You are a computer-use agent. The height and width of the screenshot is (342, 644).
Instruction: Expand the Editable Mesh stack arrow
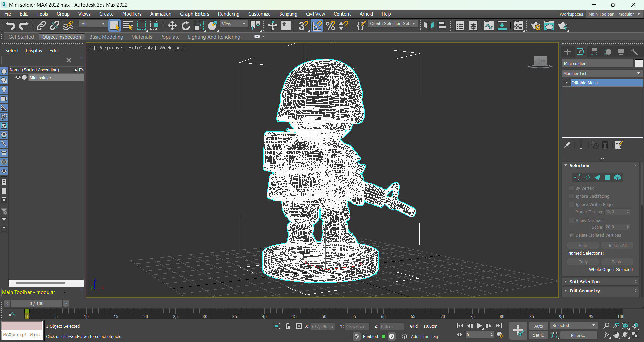567,83
